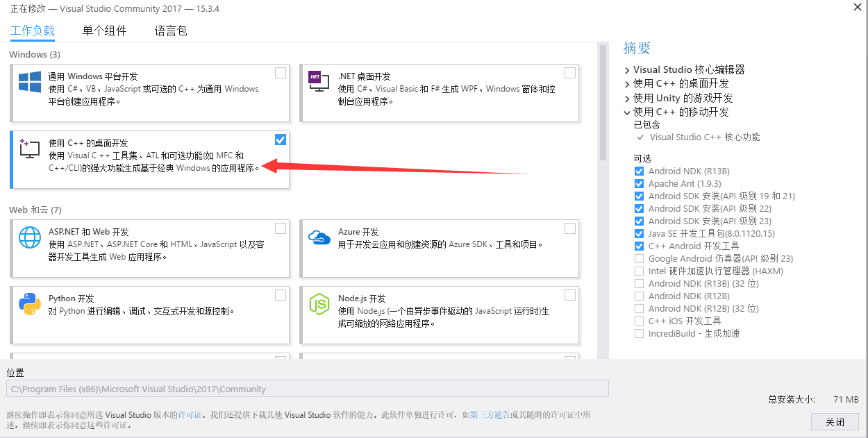Expand Visual Studio 核心编辑器 in summary
The height and width of the screenshot is (438, 868).
pyautogui.click(x=627, y=70)
